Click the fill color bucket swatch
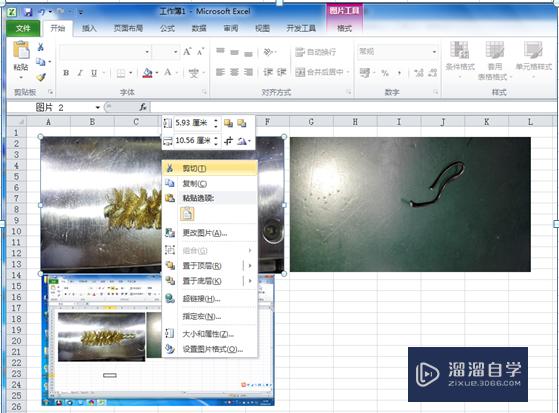 click(x=148, y=73)
